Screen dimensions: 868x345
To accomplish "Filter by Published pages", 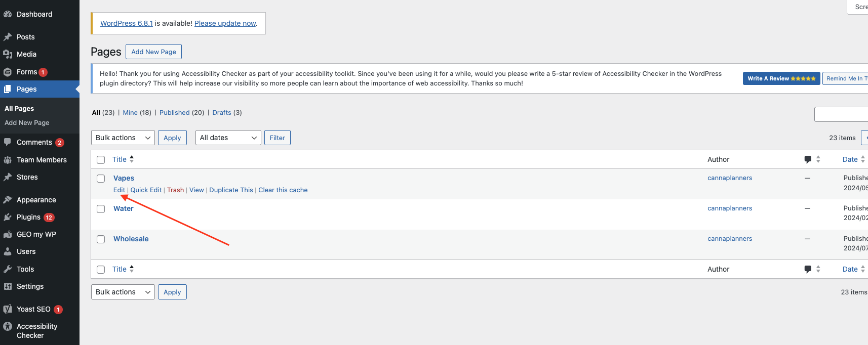I will tap(175, 112).
